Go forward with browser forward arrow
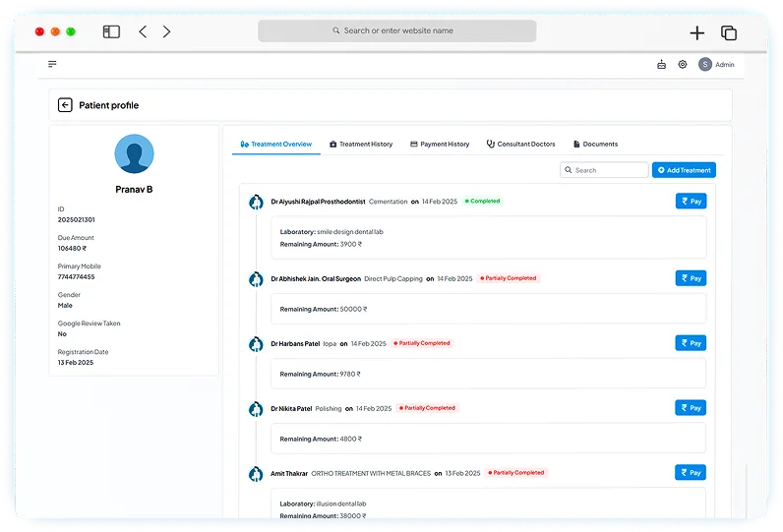 point(166,31)
